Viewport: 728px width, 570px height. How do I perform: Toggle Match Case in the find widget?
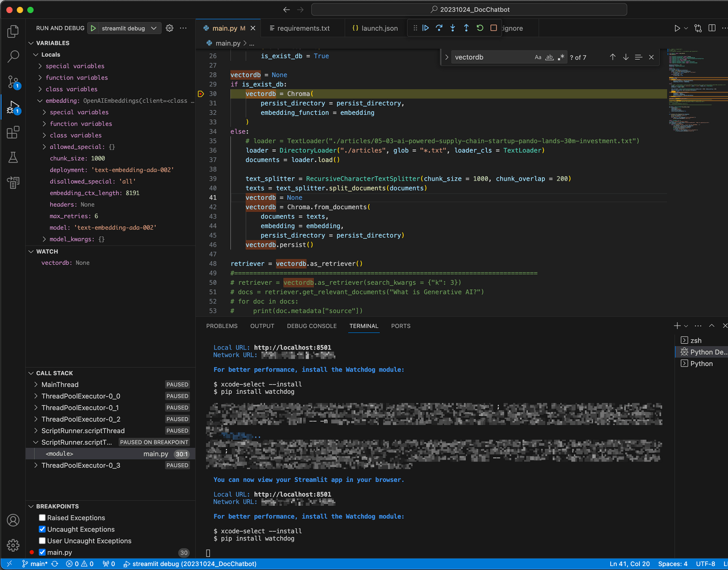(x=538, y=57)
